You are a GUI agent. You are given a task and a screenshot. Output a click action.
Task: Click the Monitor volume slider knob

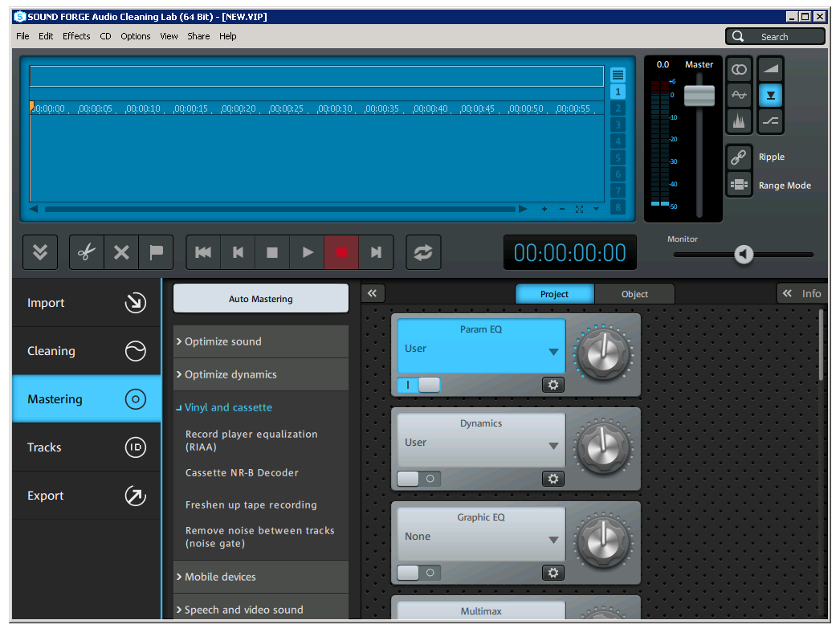click(744, 254)
